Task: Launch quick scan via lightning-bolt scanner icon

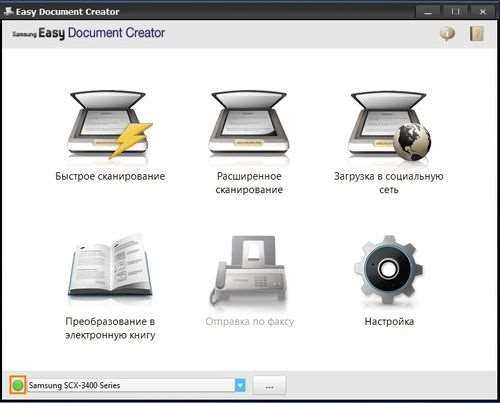Action: 109,125
